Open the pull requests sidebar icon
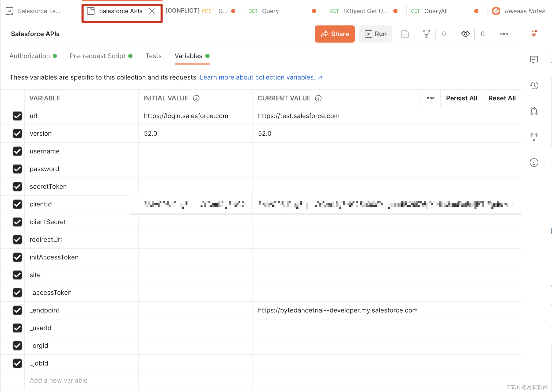552x392 pixels. coord(534,111)
